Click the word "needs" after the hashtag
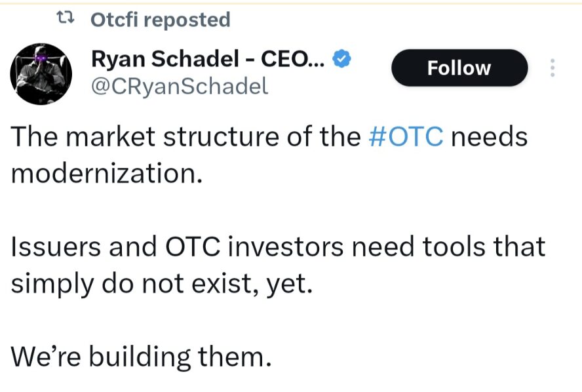Screen dimensions: 582x392 click(x=490, y=138)
